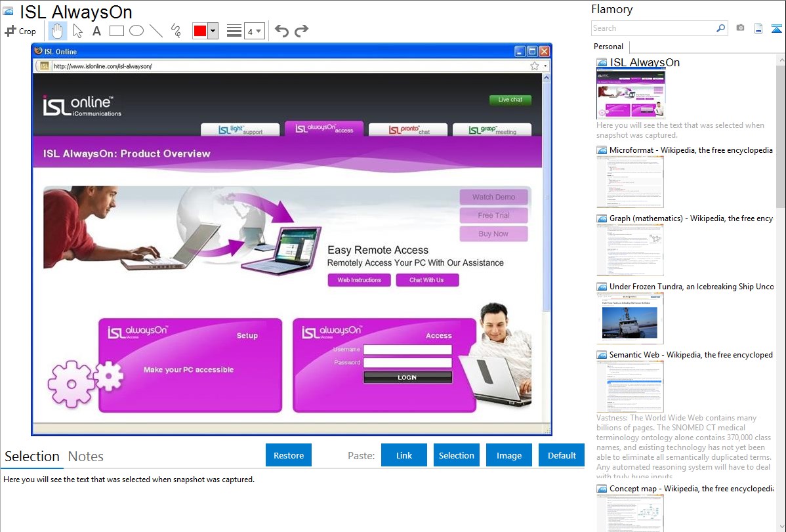Click the Concept map snapshot browser icon
Image resolution: width=786 pixels, height=532 pixels.
(602, 489)
